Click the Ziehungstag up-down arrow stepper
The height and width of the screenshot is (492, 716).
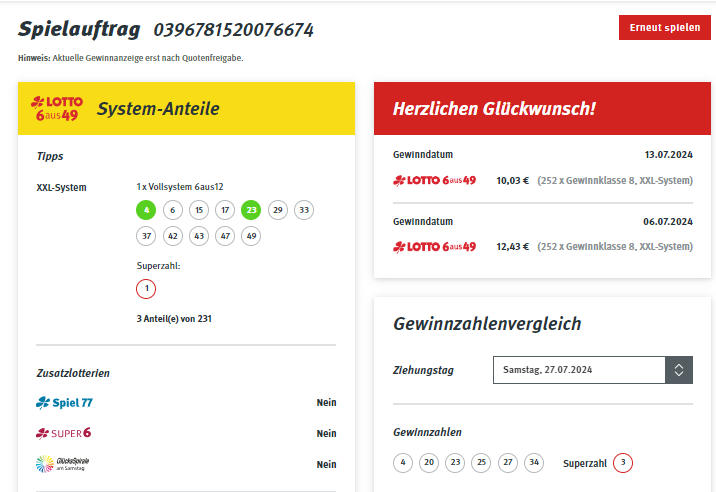(679, 370)
